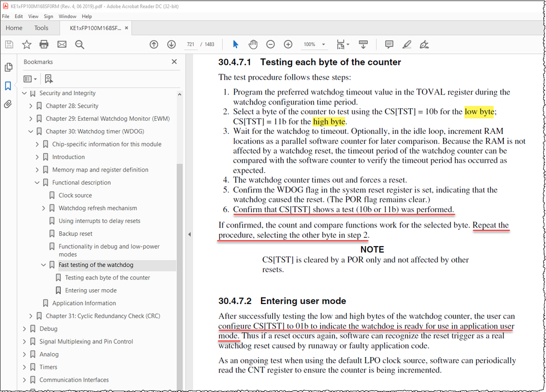The width and height of the screenshot is (546, 392).
Task: Go to previous page arrow icon
Action: (x=154, y=44)
